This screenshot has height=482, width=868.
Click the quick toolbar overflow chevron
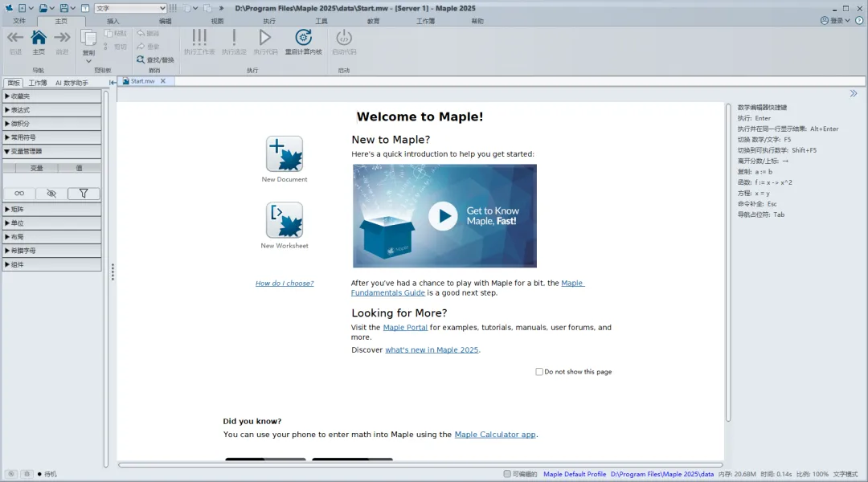(x=222, y=8)
